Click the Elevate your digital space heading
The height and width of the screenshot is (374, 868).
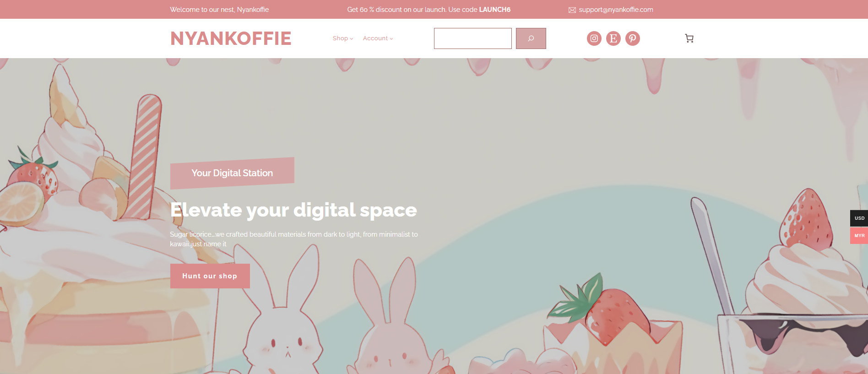coord(293,210)
